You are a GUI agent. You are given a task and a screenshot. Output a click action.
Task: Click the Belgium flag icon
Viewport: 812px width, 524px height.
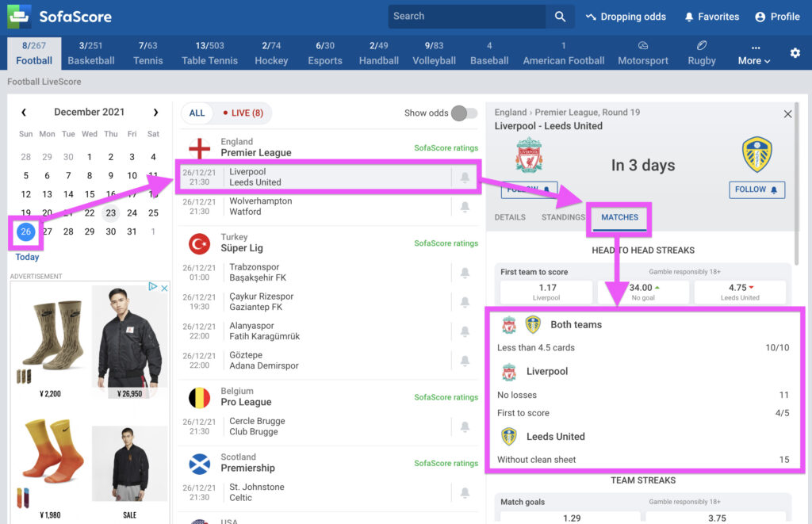click(199, 398)
